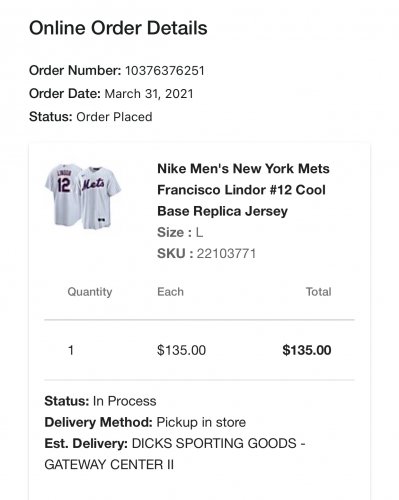This screenshot has width=399, height=500.
Task: Select the SKU number 22103771
Action: tap(226, 253)
